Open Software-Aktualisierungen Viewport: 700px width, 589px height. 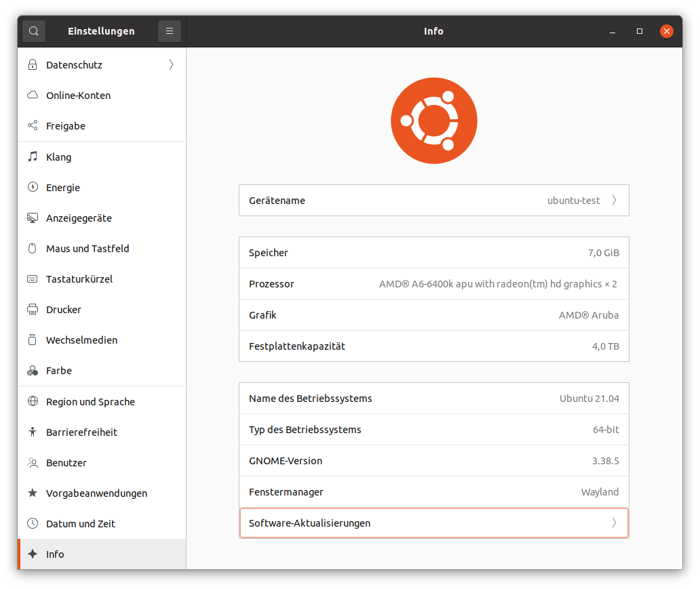[434, 523]
